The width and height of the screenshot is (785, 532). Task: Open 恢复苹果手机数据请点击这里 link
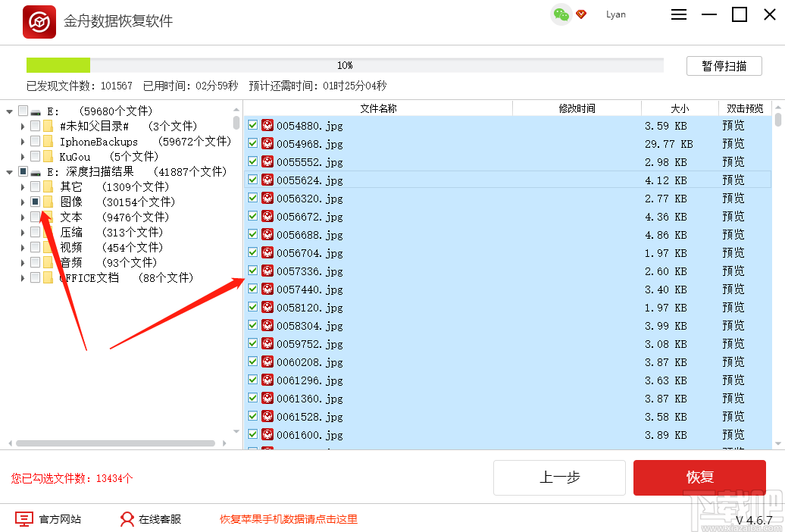[x=289, y=519]
